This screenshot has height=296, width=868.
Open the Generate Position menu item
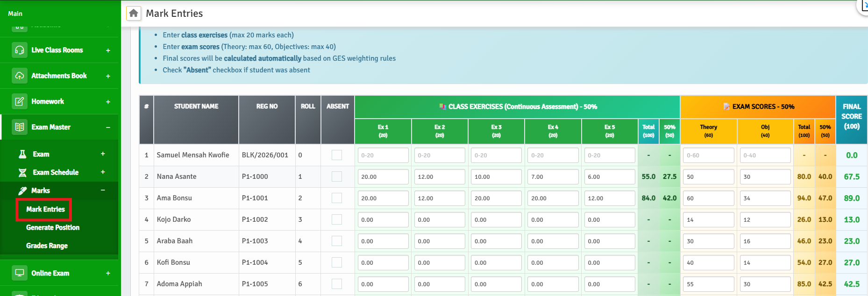coord(53,227)
